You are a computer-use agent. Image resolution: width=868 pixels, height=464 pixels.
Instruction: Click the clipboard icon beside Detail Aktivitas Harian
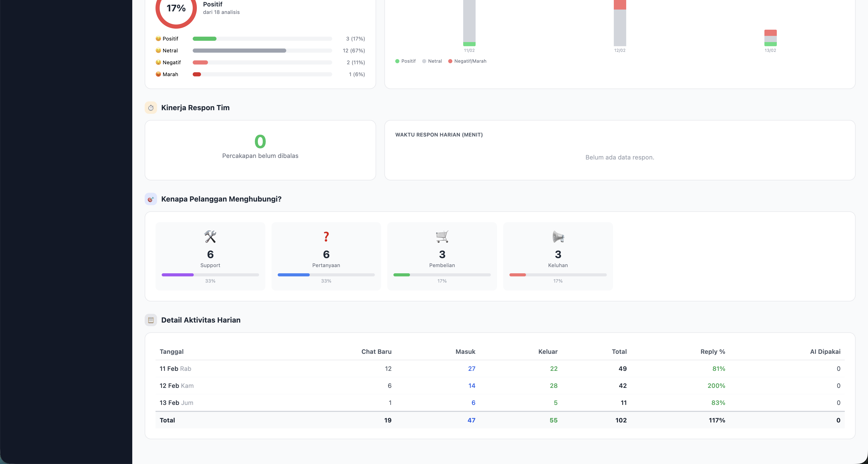[x=151, y=320]
